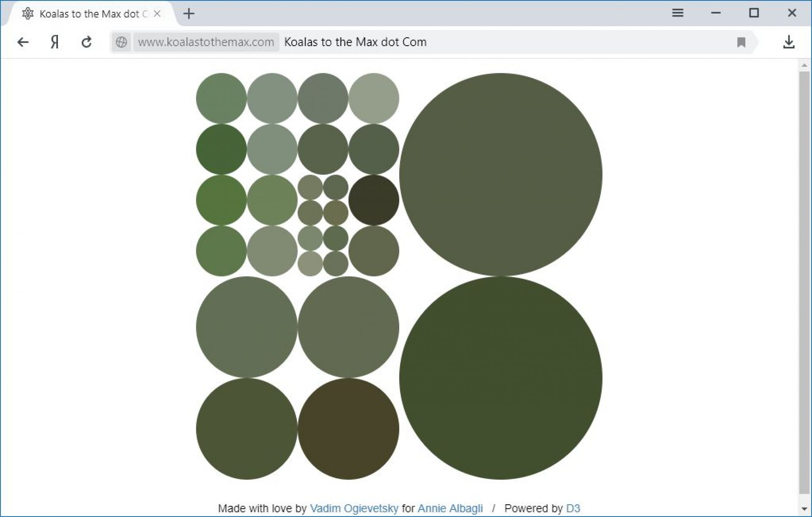The width and height of the screenshot is (812, 517).
Task: Click the scrollbar up arrow
Action: (804, 65)
